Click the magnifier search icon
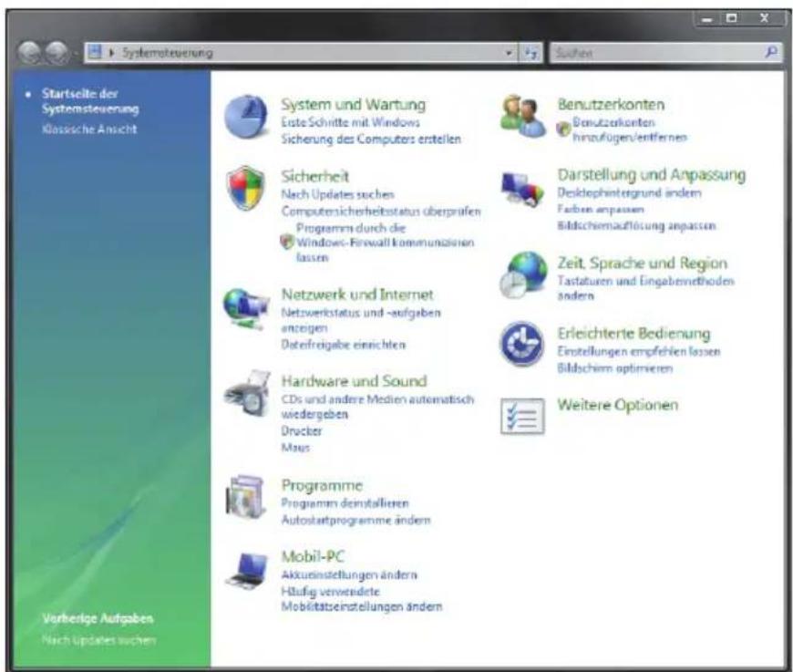Screen dimensions: 793x672 (771, 52)
